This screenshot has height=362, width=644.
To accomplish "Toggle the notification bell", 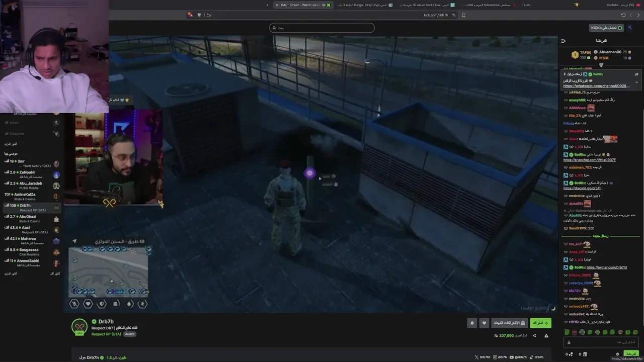I will coord(472,323).
